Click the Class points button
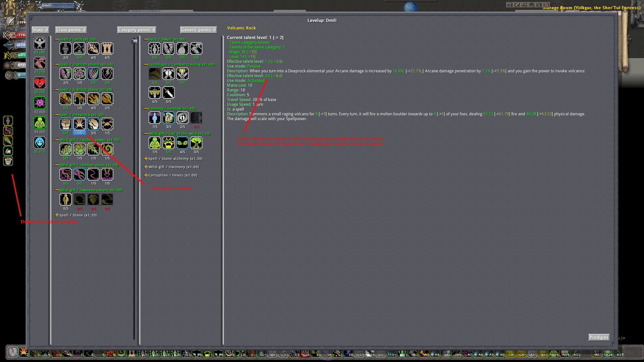The height and width of the screenshot is (362, 644). pyautogui.click(x=71, y=30)
